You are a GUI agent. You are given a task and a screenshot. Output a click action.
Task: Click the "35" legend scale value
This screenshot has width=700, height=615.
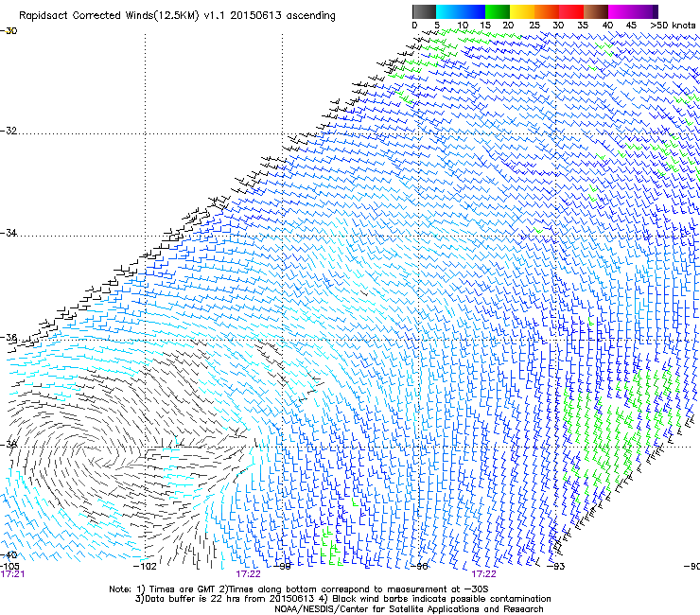click(583, 25)
